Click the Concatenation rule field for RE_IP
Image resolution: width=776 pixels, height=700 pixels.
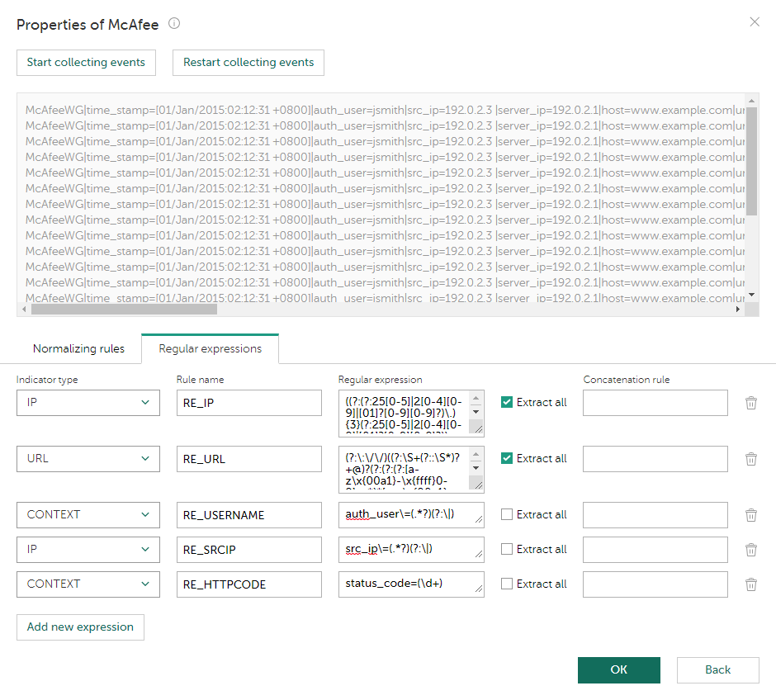click(655, 403)
